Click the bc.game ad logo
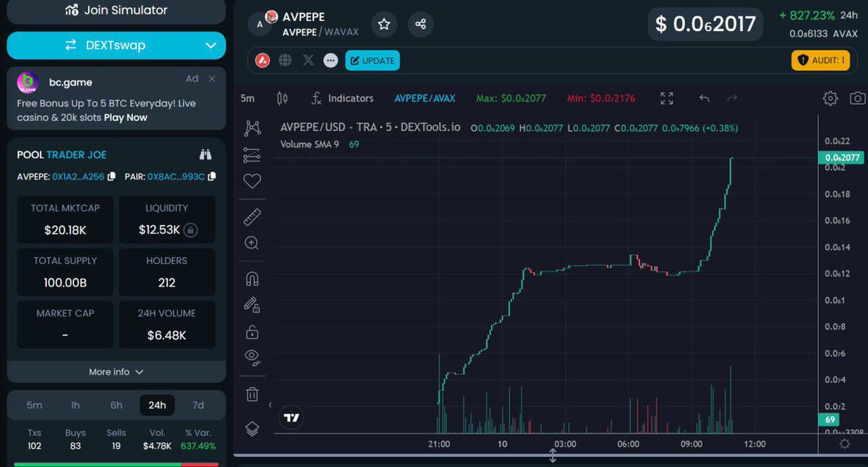Screen dimensions: 868x467 coord(27,83)
